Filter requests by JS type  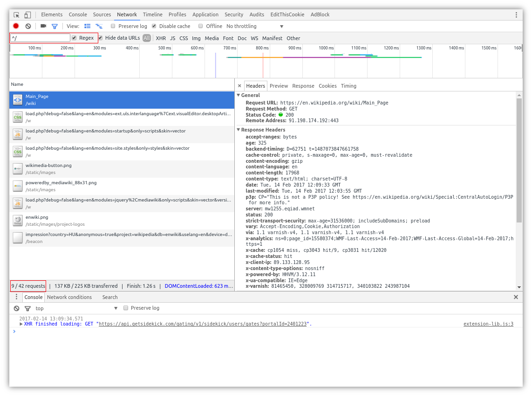click(x=173, y=38)
